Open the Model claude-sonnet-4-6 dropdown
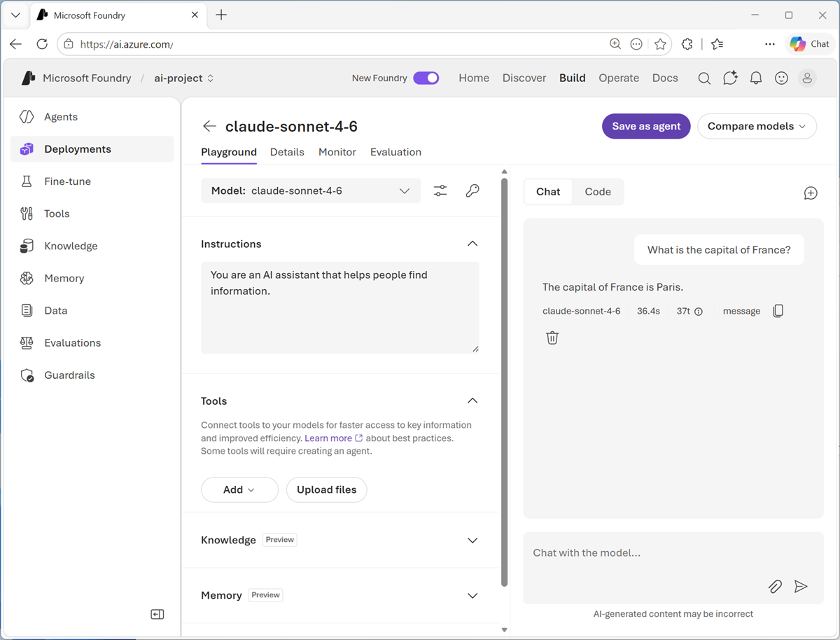This screenshot has height=640, width=840. click(311, 190)
